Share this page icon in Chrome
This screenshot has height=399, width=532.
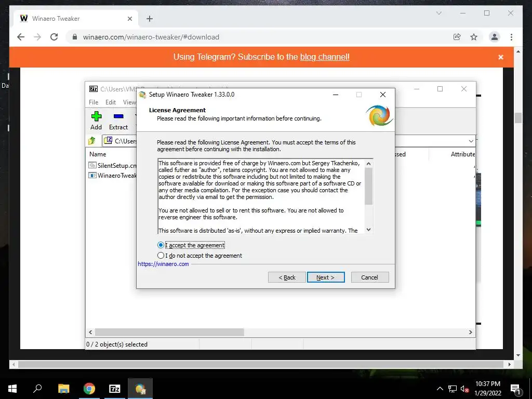point(457,37)
